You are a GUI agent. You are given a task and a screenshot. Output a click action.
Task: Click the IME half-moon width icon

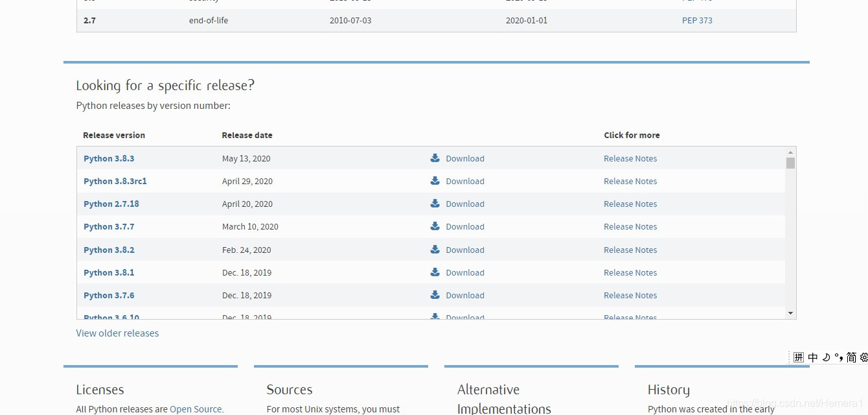826,357
